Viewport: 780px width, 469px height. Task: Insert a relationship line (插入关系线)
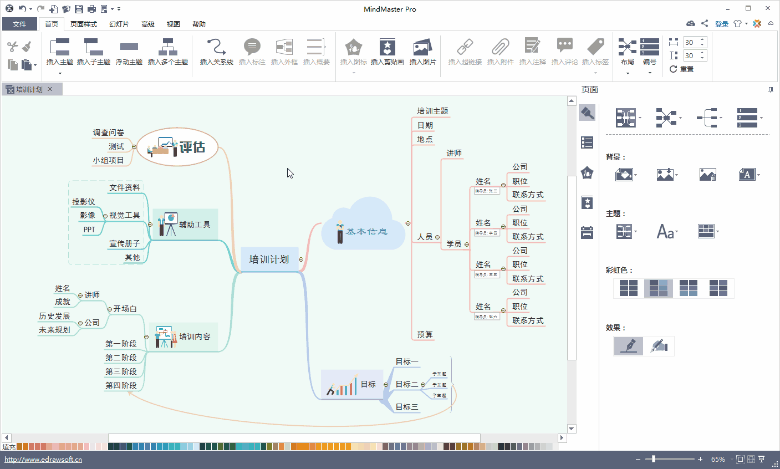tap(216, 47)
